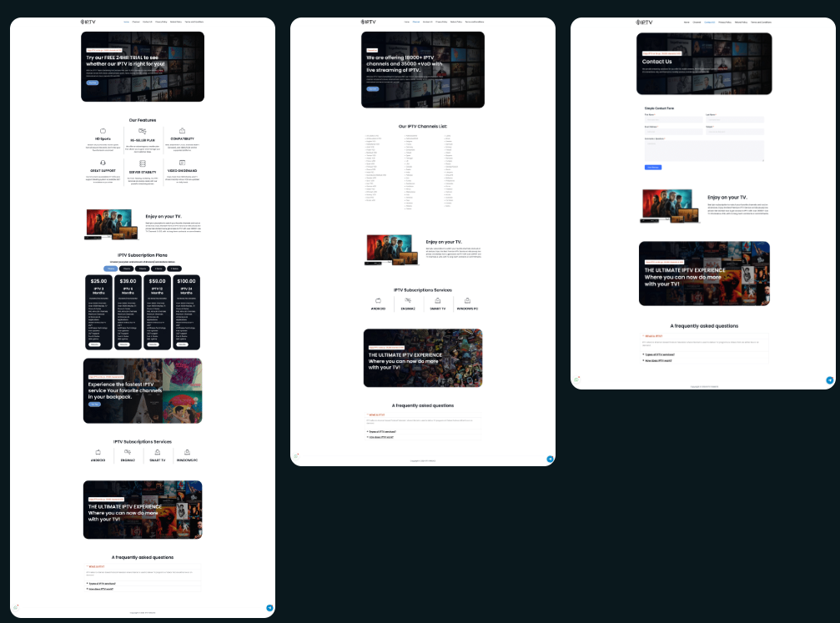
Task: Select first highlighted subscription plan pill
Action: [111, 269]
